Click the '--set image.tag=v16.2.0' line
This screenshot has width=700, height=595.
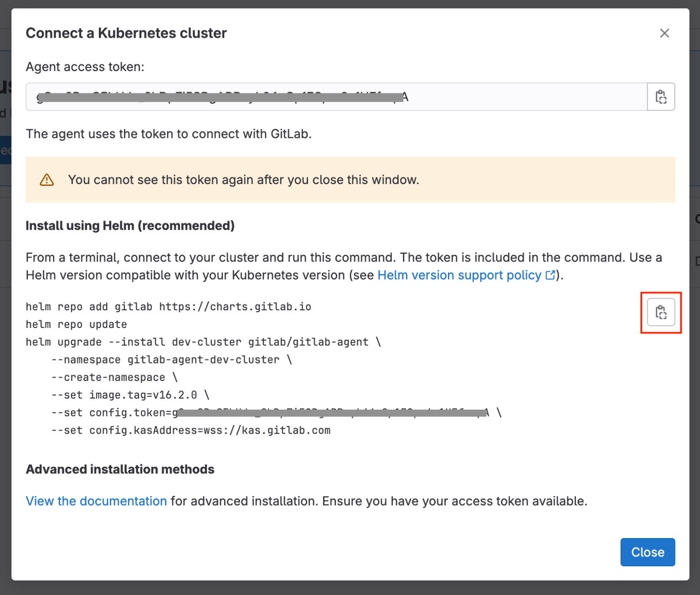tap(130, 395)
